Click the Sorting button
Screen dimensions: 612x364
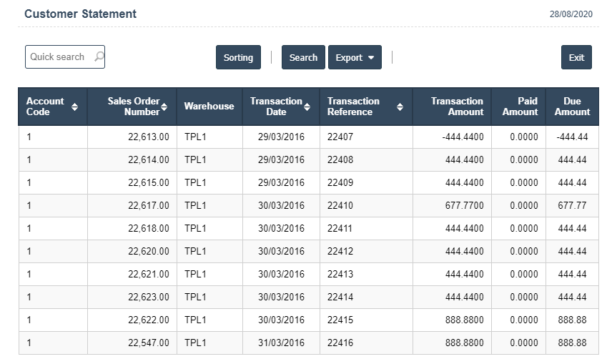[x=238, y=58]
